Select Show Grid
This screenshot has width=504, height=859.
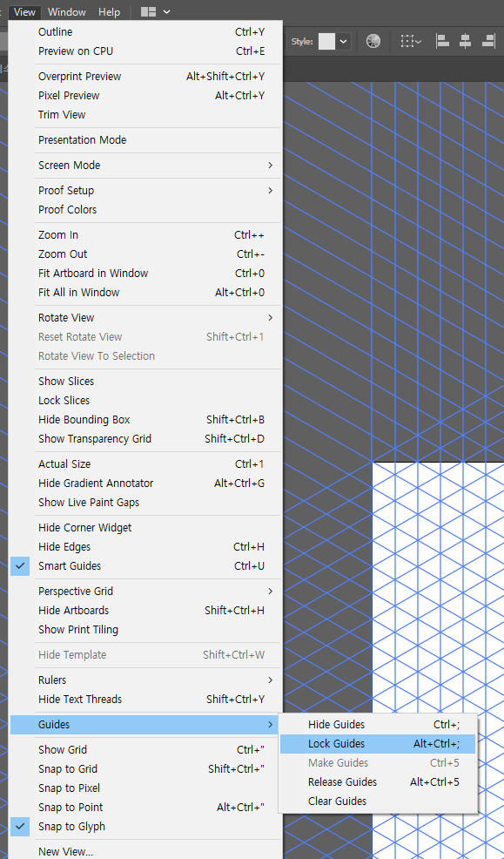point(146,749)
